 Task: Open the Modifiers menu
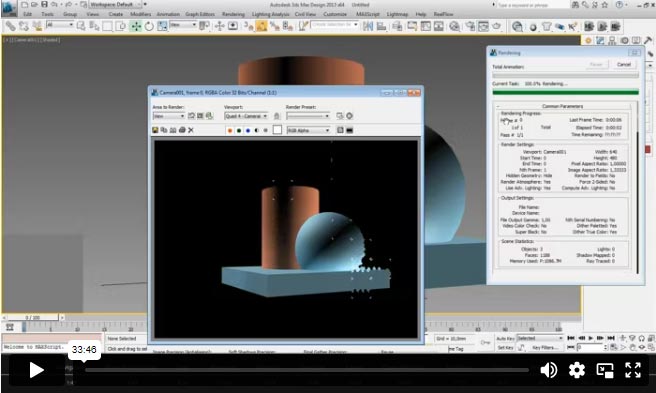pos(141,14)
